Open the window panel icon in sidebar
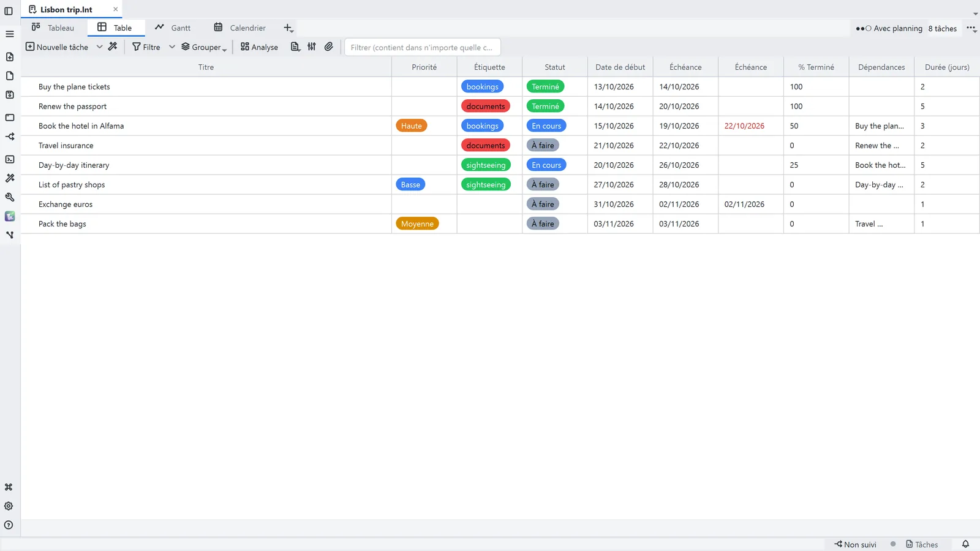 click(10, 118)
